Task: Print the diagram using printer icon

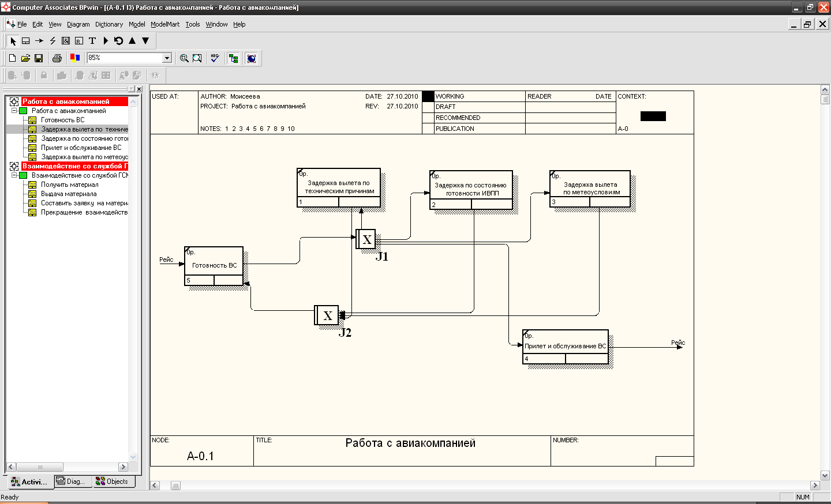Action: coord(57,58)
